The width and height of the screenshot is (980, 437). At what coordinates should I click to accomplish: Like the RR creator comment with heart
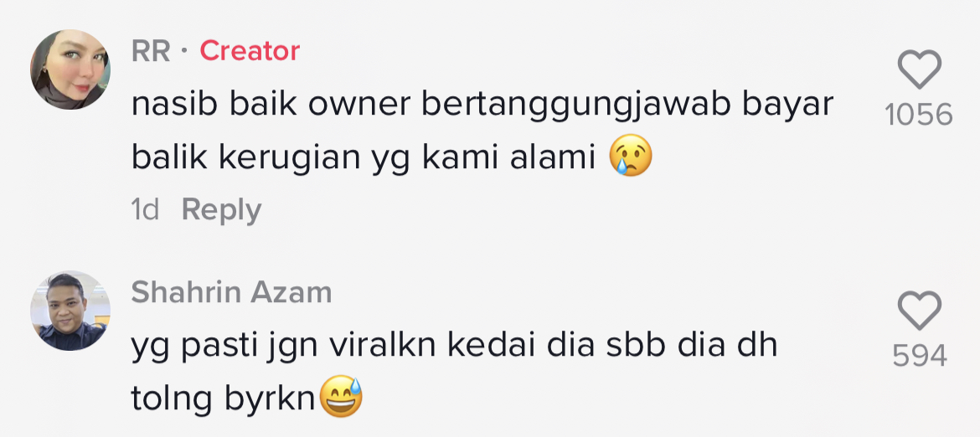tap(920, 69)
